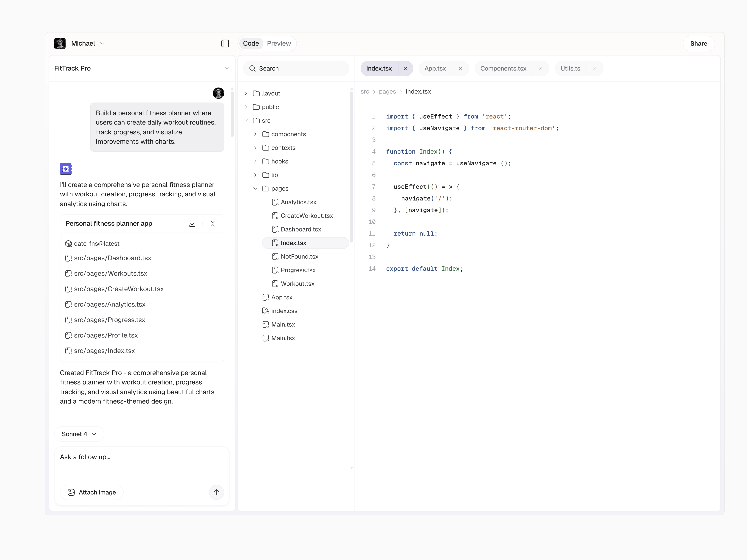Screen dimensions: 747x560
Task: Switch to the Utils.ts tab
Action: click(570, 69)
